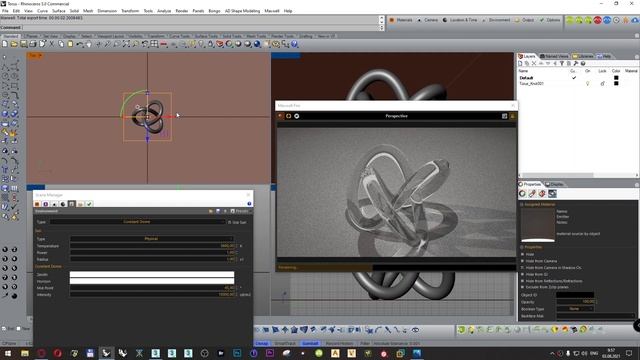Open Environment Type Constant Dome dropdown
This screenshot has width=640, height=360.
[x=137, y=222]
